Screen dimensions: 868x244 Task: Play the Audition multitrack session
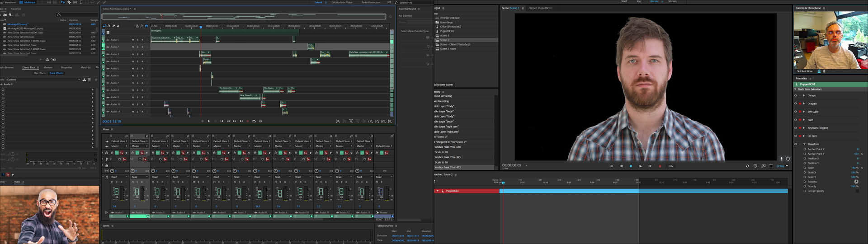(x=208, y=121)
